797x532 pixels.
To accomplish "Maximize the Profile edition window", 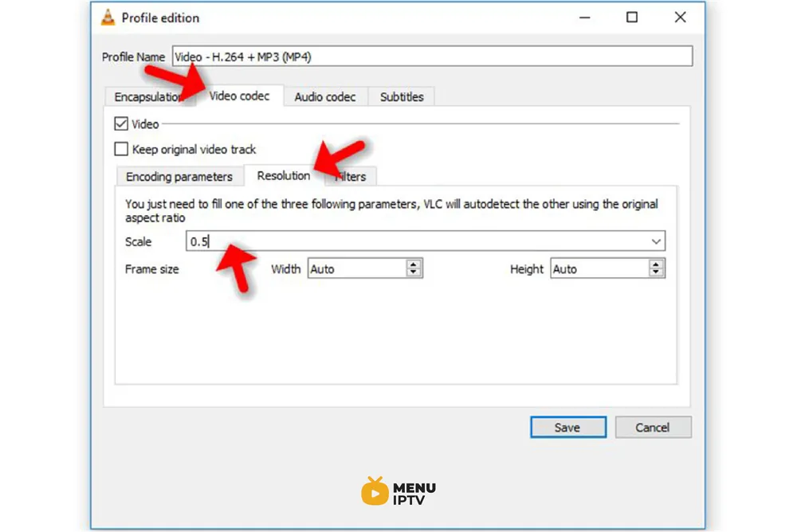I will point(632,18).
